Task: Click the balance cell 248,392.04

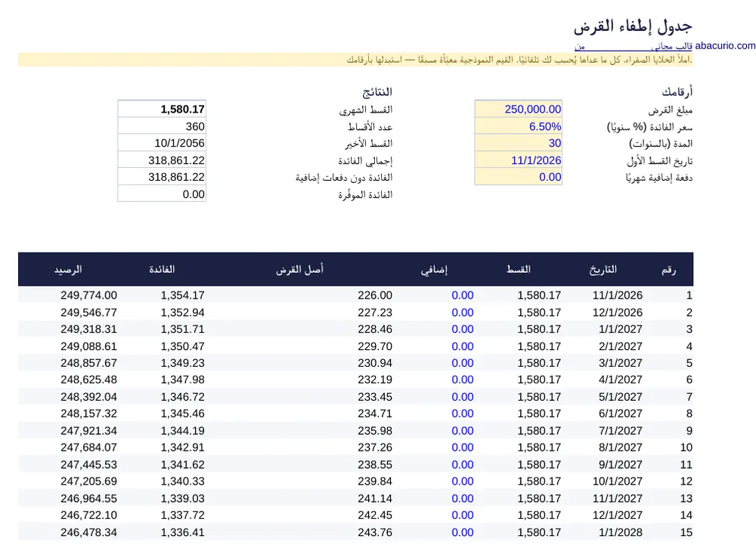Action: tap(88, 397)
